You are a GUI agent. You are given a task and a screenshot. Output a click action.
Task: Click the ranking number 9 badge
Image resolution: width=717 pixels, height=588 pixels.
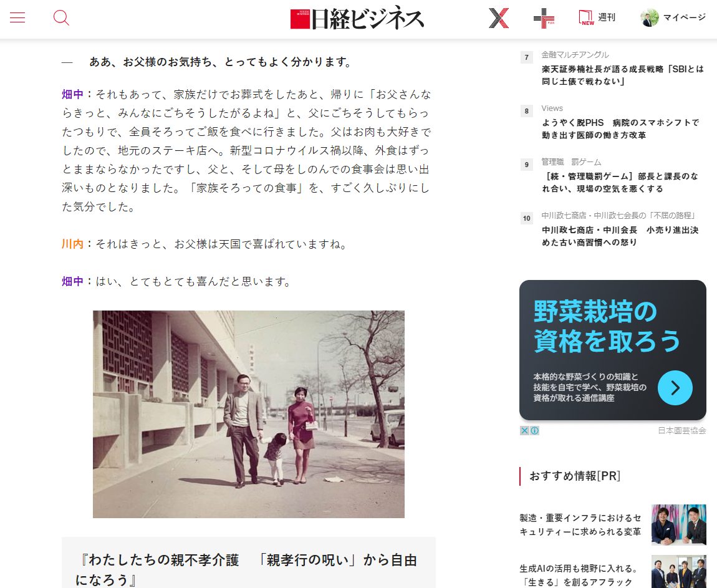click(x=526, y=165)
